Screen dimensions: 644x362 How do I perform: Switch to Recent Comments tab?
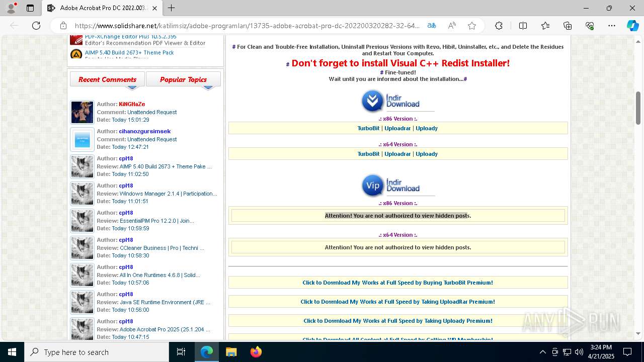point(107,79)
